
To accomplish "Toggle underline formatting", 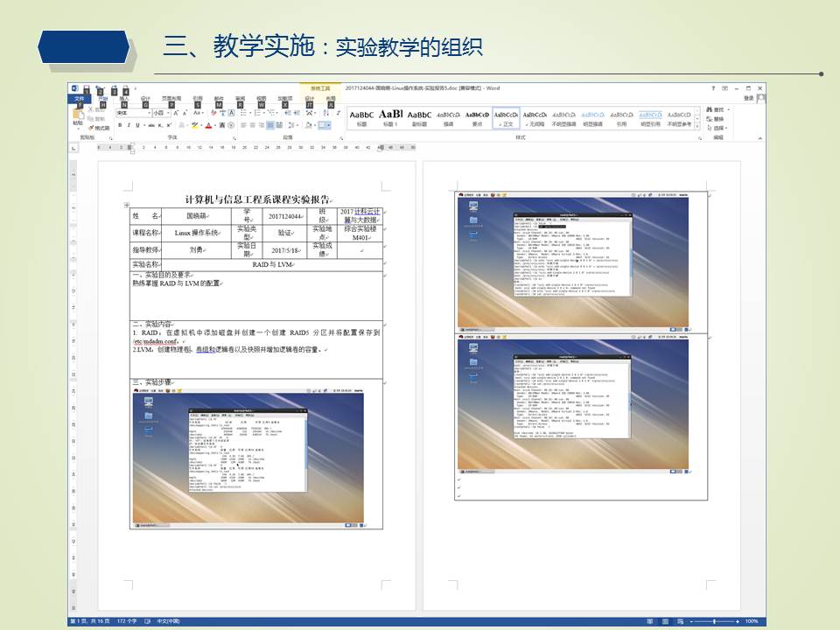I will click(136, 125).
